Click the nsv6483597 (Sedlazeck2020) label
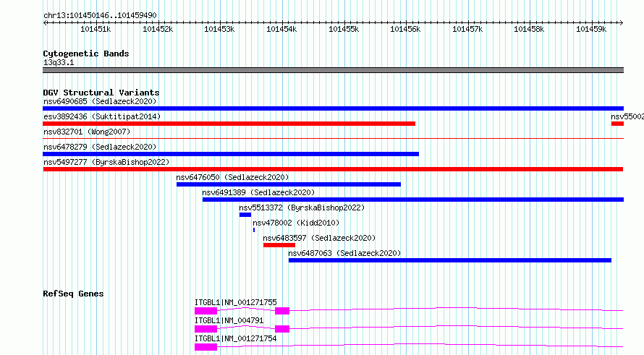This screenshot has width=644, height=355. click(x=320, y=238)
